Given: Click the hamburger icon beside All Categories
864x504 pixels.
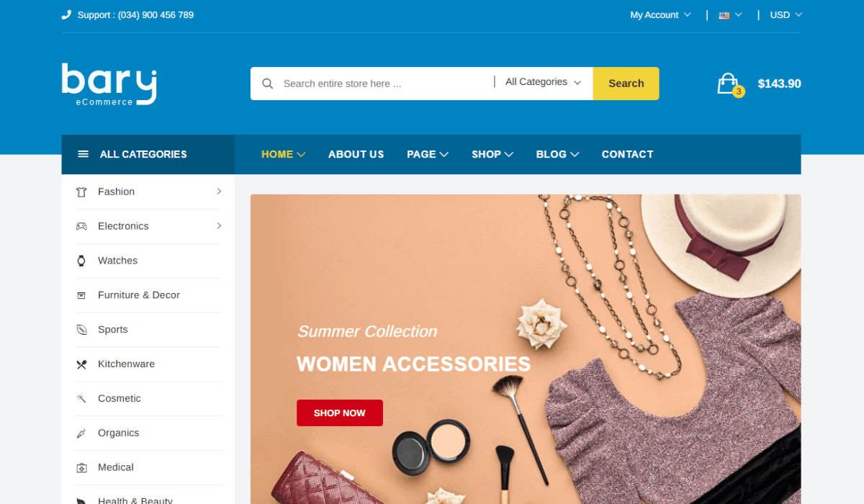Looking at the screenshot, I should click(x=83, y=154).
